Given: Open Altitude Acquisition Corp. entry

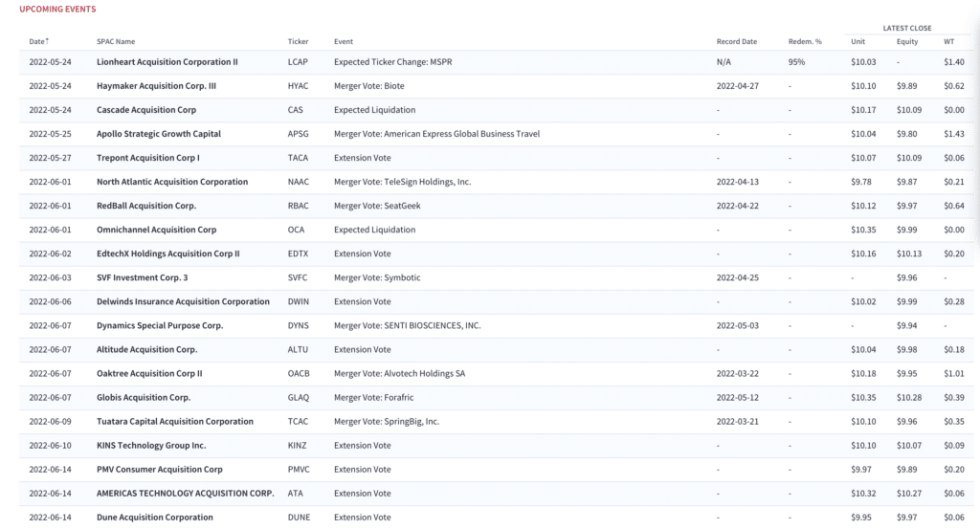Looking at the screenshot, I should pos(146,349).
